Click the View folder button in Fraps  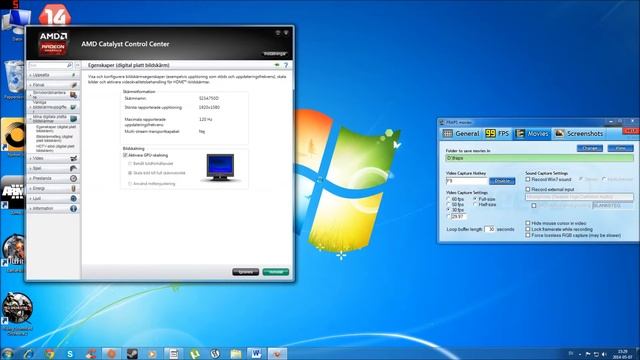coord(620,148)
